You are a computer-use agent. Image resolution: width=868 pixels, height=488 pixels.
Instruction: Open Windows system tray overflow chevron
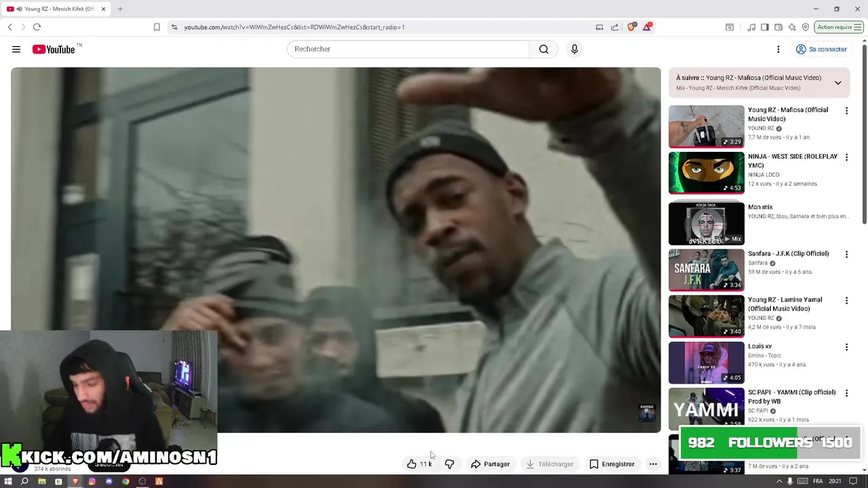[778, 481]
